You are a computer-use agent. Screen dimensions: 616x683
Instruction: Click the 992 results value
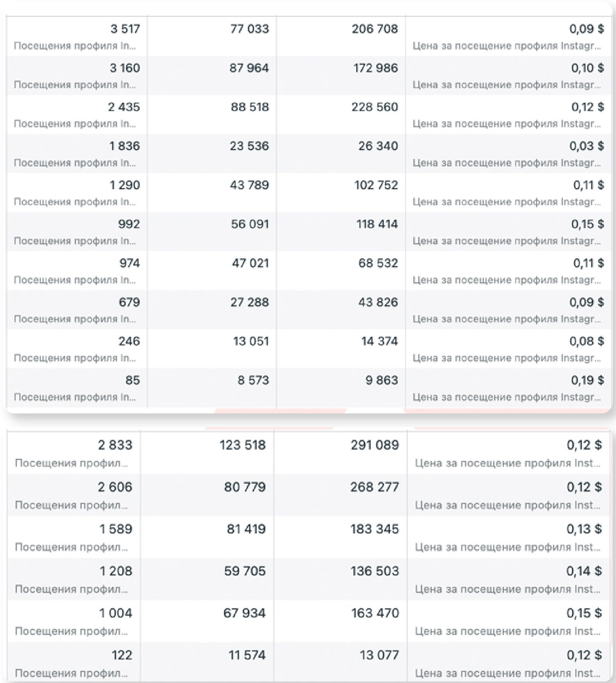tap(129, 224)
